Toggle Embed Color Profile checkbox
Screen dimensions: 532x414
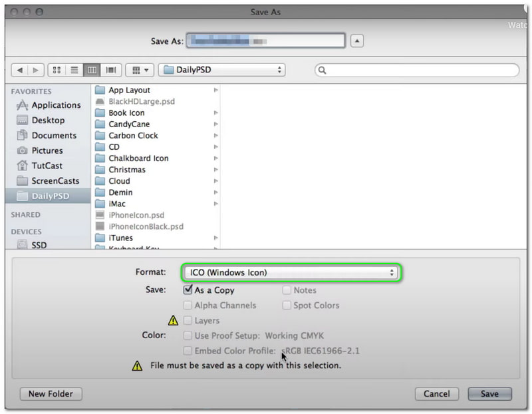pyautogui.click(x=188, y=351)
